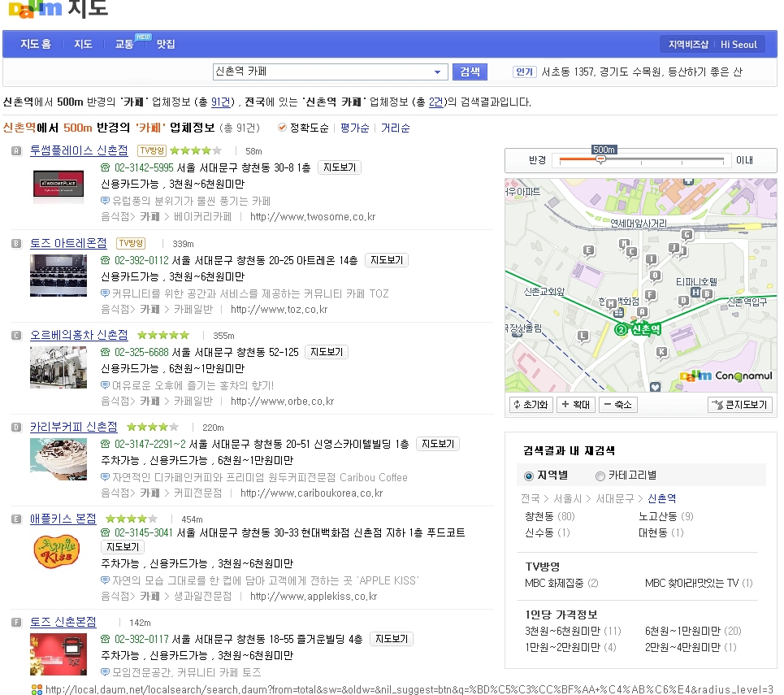The width and height of the screenshot is (784, 695).
Task: Click list marker C beside 오르베의홍차 신촌점
Action: click(x=16, y=335)
